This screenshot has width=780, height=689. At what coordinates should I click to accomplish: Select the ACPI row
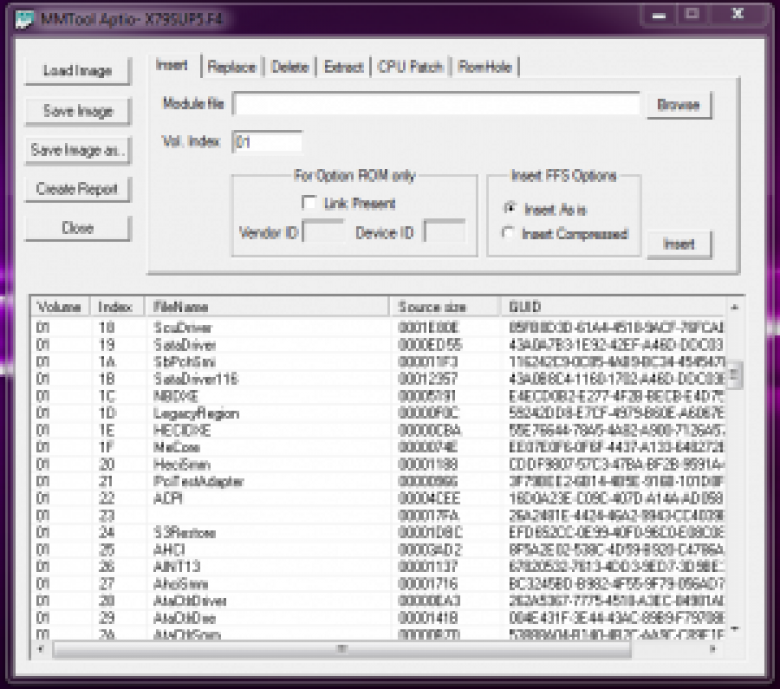click(378, 498)
